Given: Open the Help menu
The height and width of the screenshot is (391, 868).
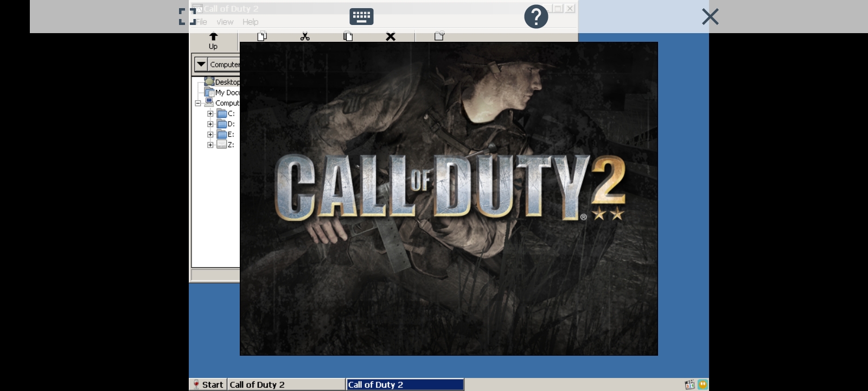Looking at the screenshot, I should coord(250,22).
